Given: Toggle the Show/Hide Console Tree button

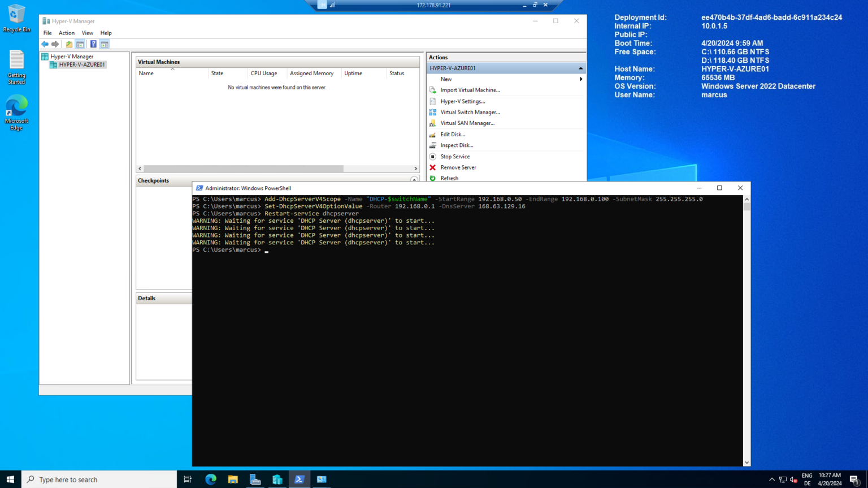Looking at the screenshot, I should (x=80, y=44).
